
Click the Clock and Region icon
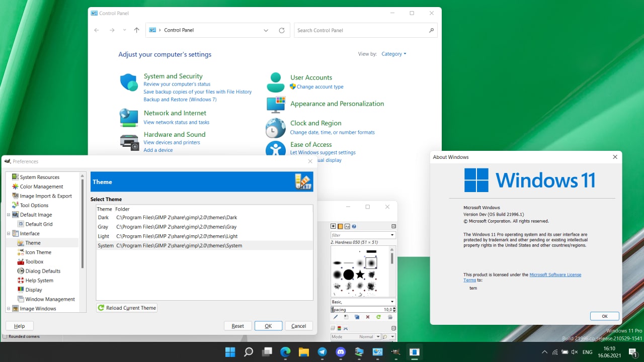pyautogui.click(x=275, y=128)
